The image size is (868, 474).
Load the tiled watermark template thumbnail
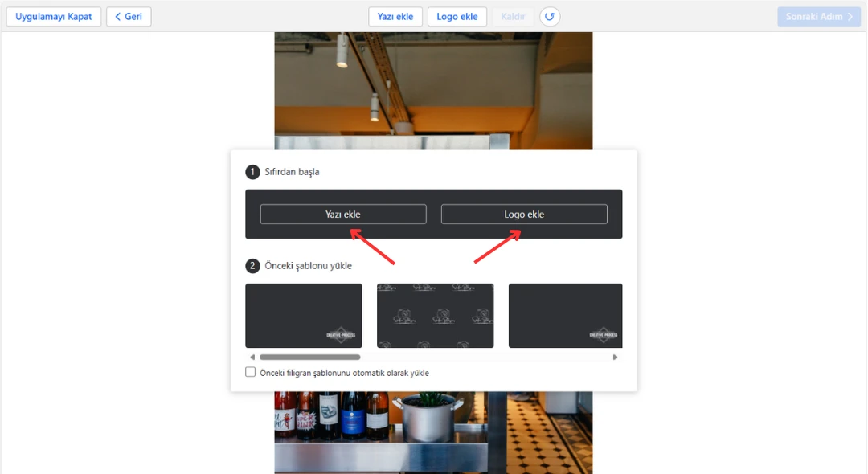(436, 316)
